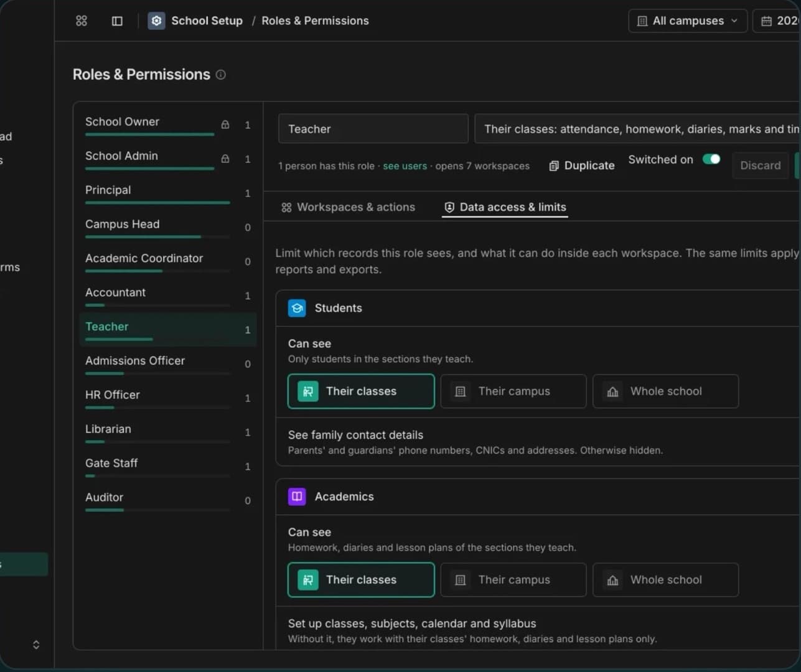The height and width of the screenshot is (672, 801).
Task: Click the Academics section header
Action: [538, 497]
